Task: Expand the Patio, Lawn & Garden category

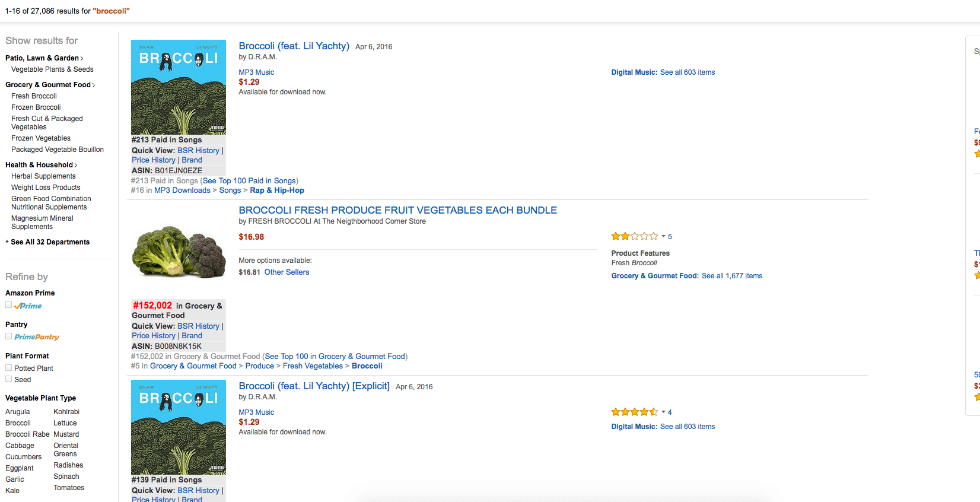Action: (x=44, y=58)
